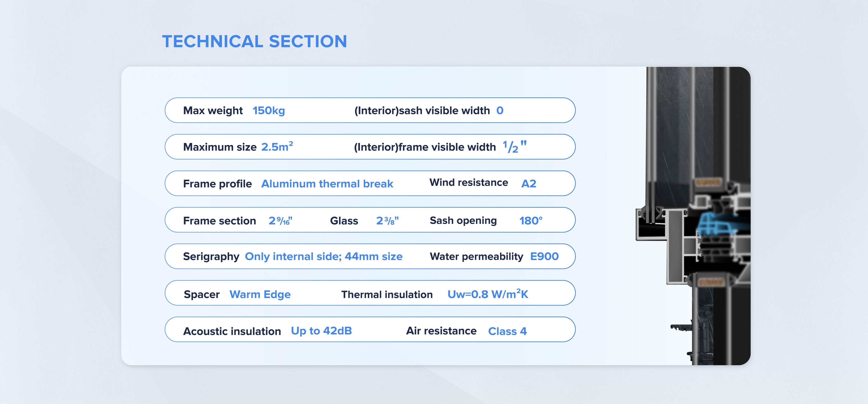Viewport: 868px width, 404px height.
Task: Click the Frame section label
Action: point(219,221)
